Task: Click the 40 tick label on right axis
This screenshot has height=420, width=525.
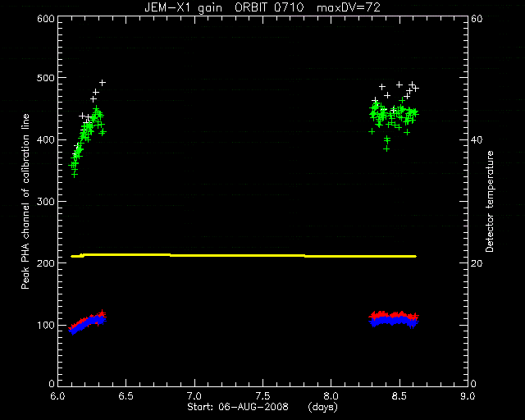Action: [x=477, y=139]
